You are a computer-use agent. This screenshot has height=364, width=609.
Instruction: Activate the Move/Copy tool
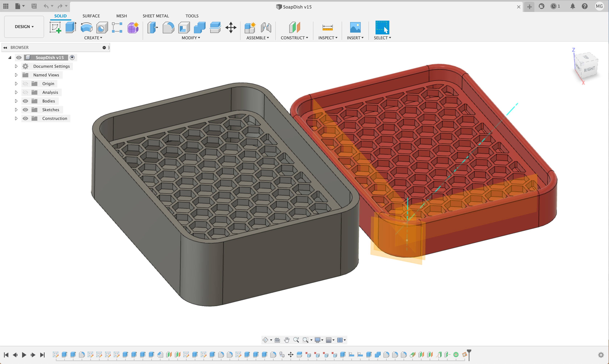(231, 27)
